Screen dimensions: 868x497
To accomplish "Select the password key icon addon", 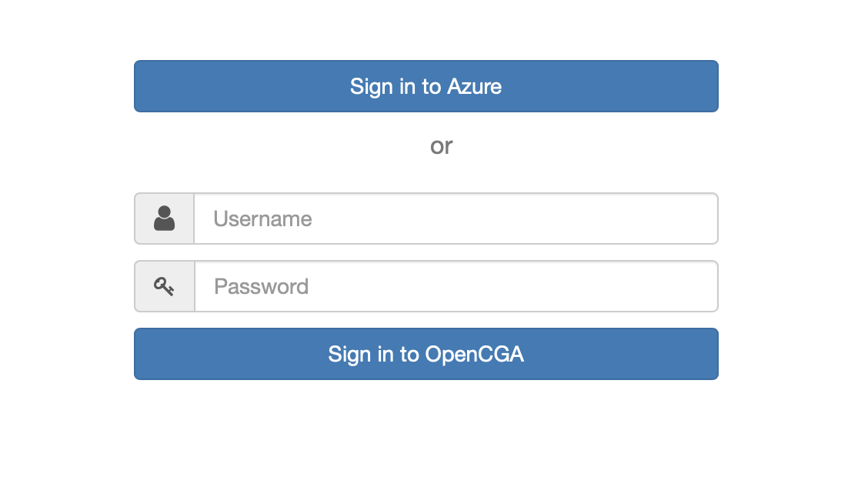I will (x=164, y=286).
